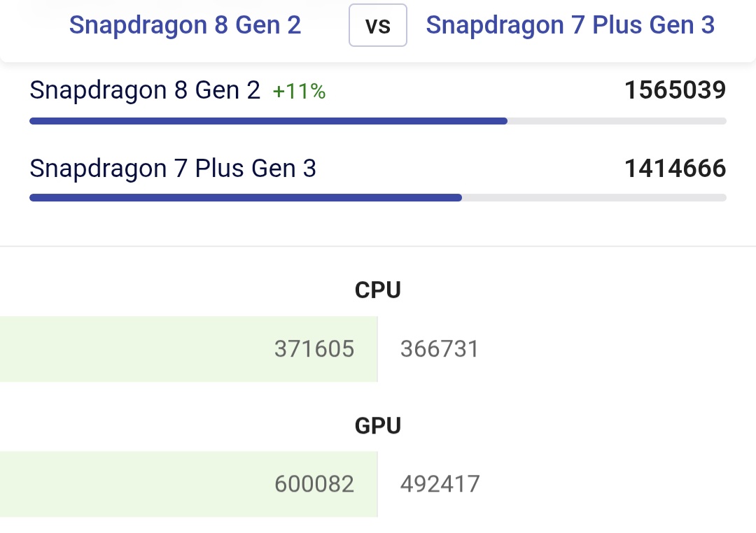Select the Snapdragon 8 Gen 2 score row label
This screenshot has height=533, width=756.
pyautogui.click(x=145, y=90)
